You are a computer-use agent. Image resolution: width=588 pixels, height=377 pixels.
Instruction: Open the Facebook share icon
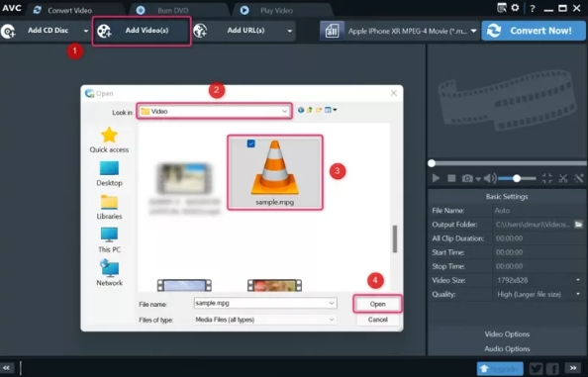(x=552, y=368)
